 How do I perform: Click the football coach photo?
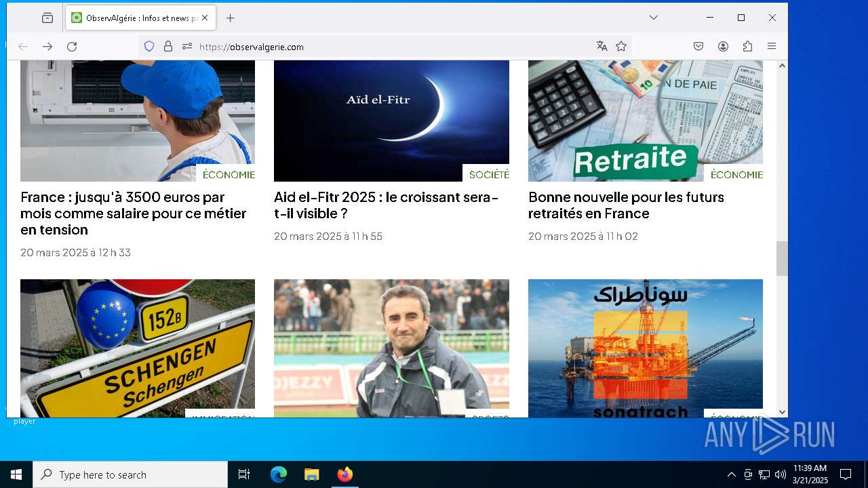(391, 348)
